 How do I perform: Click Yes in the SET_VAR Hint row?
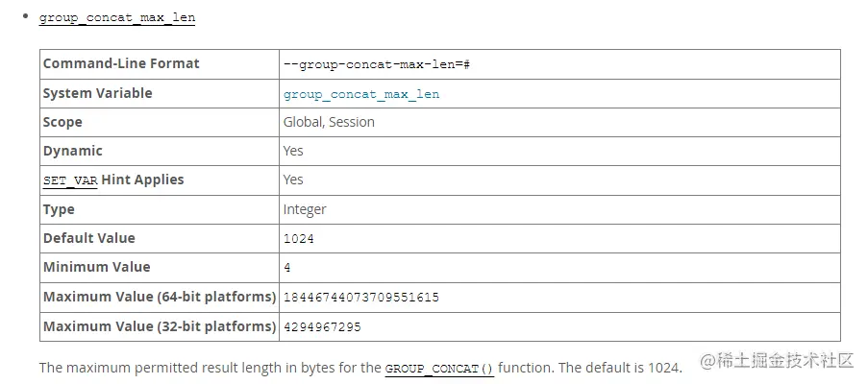(293, 180)
